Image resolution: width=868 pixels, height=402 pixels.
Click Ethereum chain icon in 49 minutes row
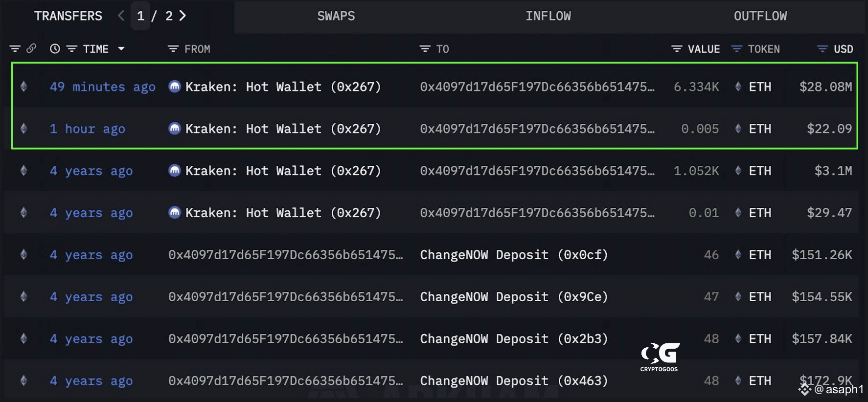coord(23,87)
